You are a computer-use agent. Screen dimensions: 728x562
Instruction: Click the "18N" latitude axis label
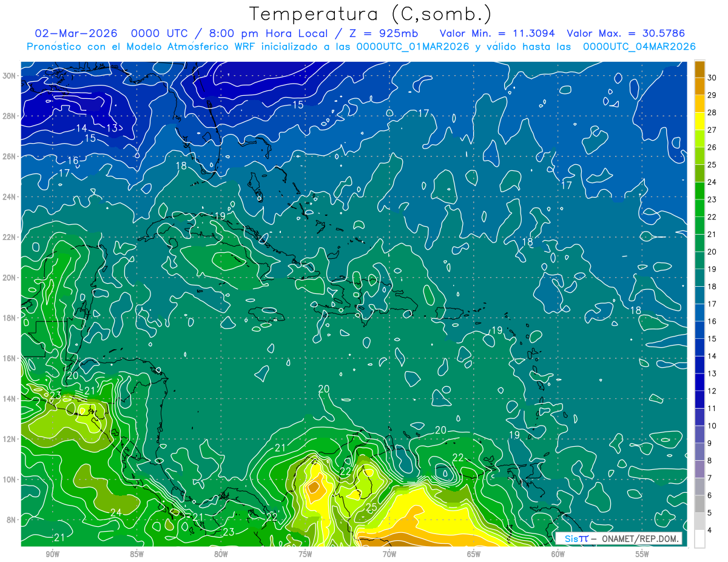pos(9,318)
